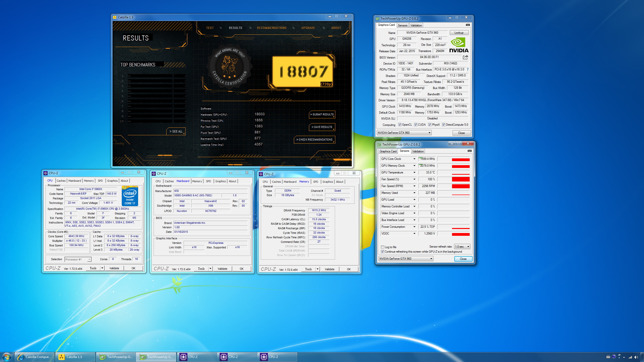Click the Lookup button in GPU-Z
The height and width of the screenshot is (362, 644).
coord(459,33)
